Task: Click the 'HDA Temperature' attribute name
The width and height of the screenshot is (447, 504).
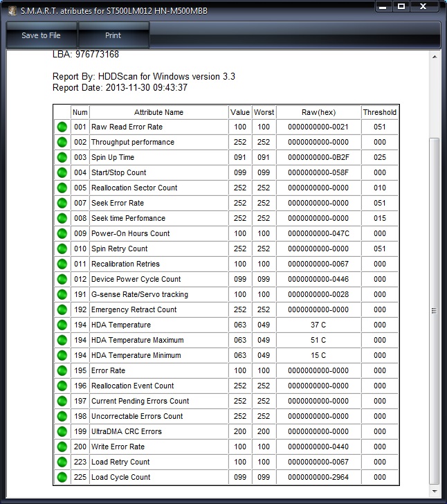Action: click(x=121, y=325)
